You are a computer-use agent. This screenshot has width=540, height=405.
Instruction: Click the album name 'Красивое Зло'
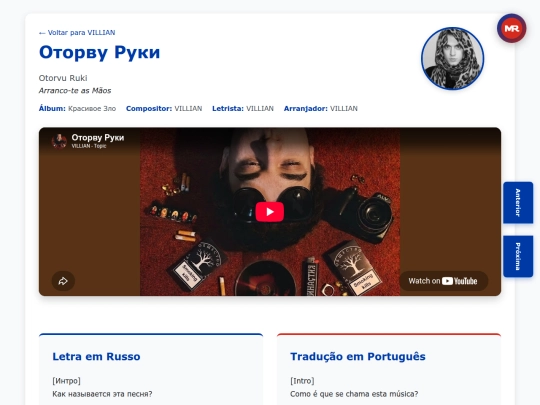pyautogui.click(x=92, y=108)
